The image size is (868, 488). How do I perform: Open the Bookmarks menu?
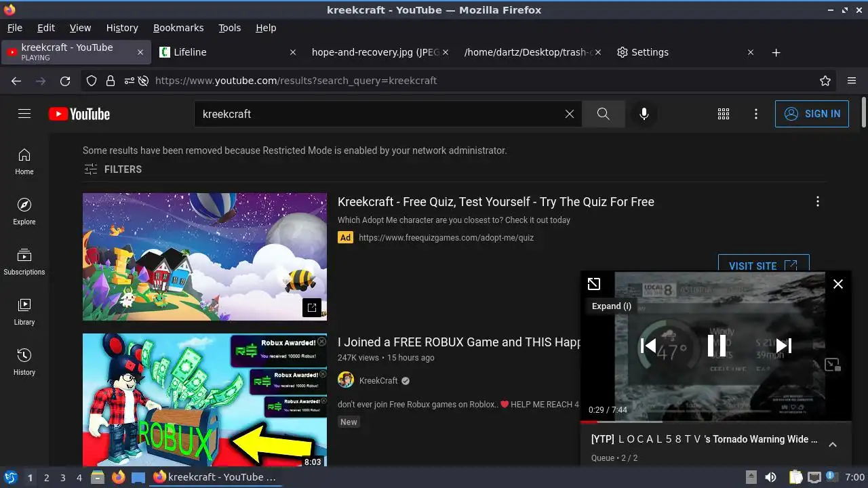[x=178, y=28]
